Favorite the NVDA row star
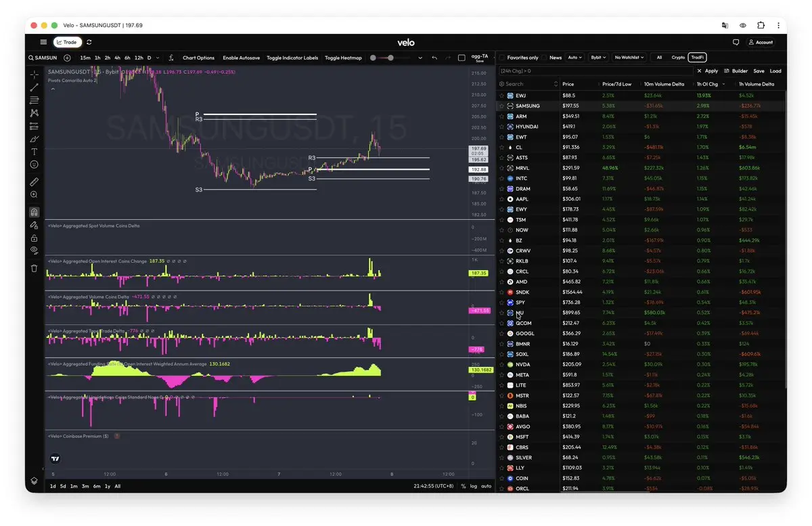The height and width of the screenshot is (526, 812). 502,364
